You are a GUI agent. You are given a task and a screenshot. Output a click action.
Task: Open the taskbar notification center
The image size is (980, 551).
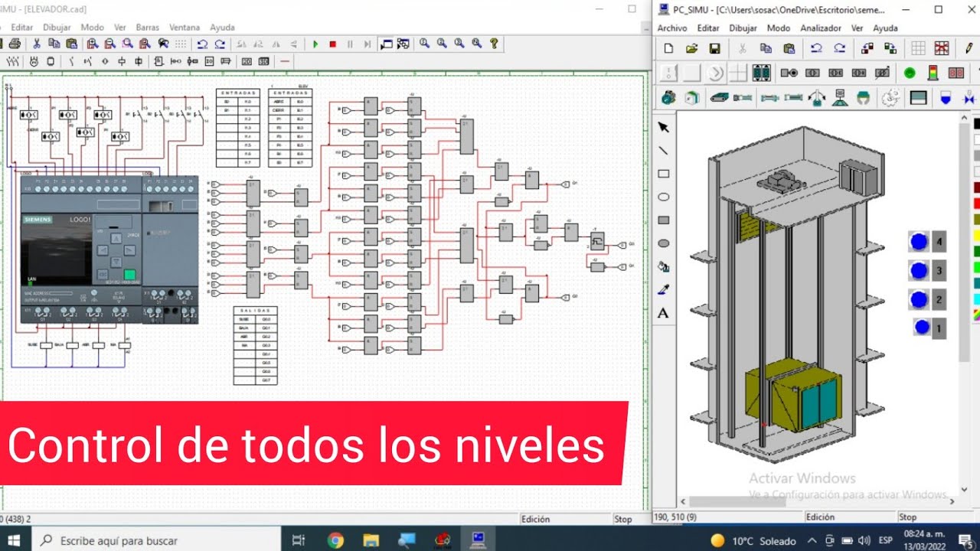click(x=965, y=540)
